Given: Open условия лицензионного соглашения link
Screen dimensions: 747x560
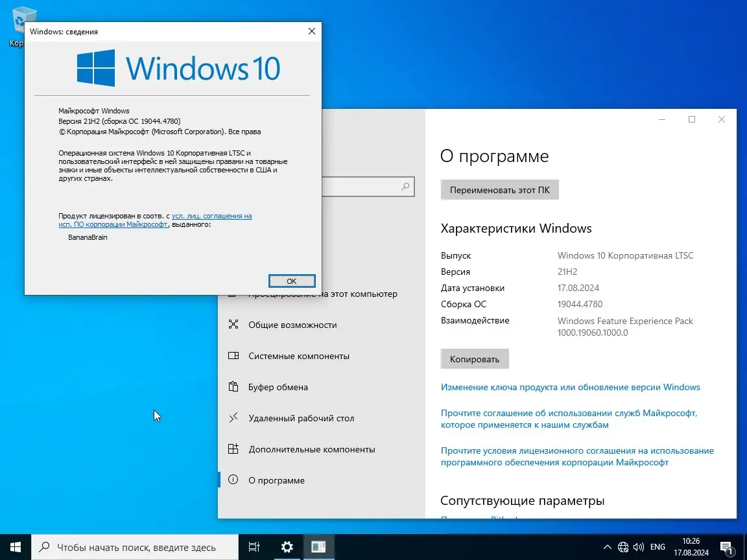Looking at the screenshot, I should coord(577,456).
